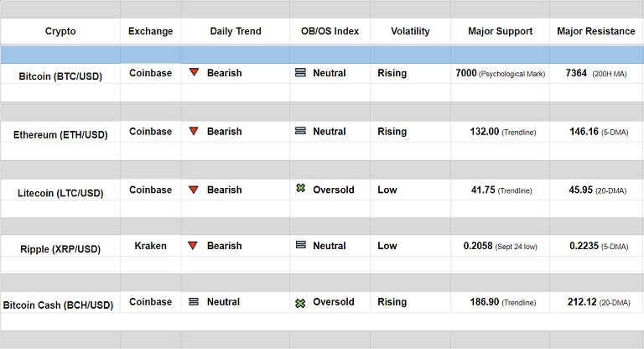Click Ripple's neutral OB/OS bars icon

[300, 246]
